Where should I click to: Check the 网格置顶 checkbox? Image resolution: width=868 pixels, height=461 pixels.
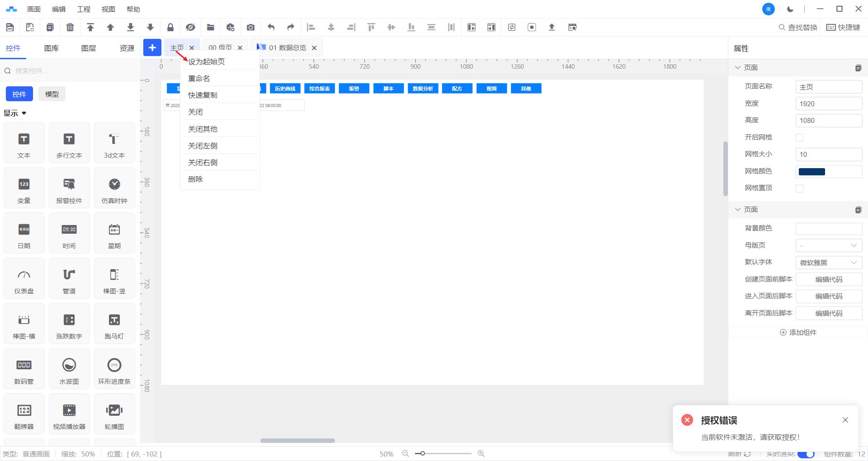799,188
